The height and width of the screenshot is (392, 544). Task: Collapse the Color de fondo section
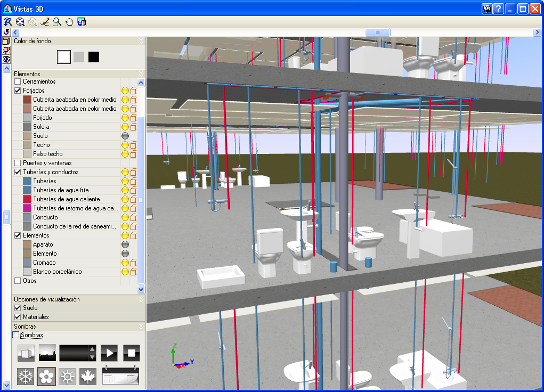(x=141, y=41)
